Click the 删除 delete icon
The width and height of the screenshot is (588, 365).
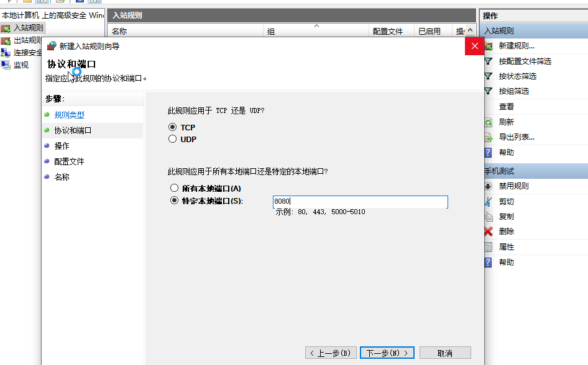[488, 231]
